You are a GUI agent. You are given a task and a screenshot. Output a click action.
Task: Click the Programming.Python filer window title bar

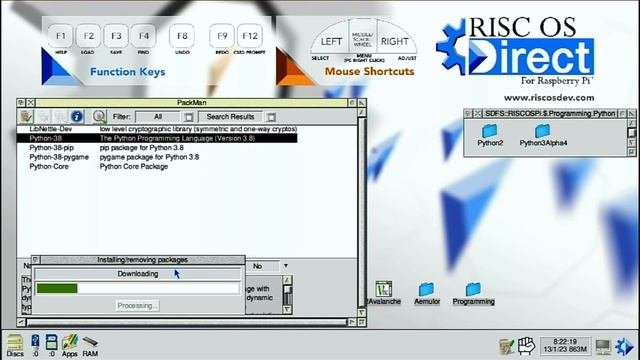point(550,113)
